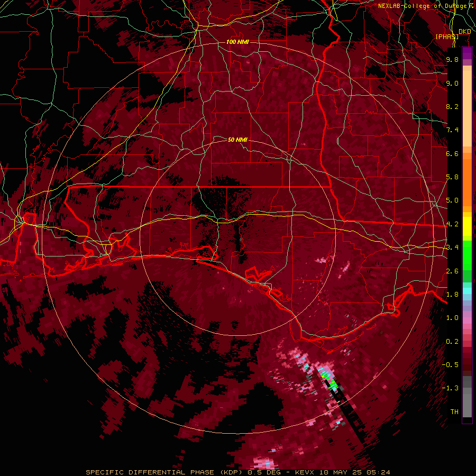Click the 'TH' threshold label on the scale
This screenshot has height=476, width=476.
tap(454, 412)
